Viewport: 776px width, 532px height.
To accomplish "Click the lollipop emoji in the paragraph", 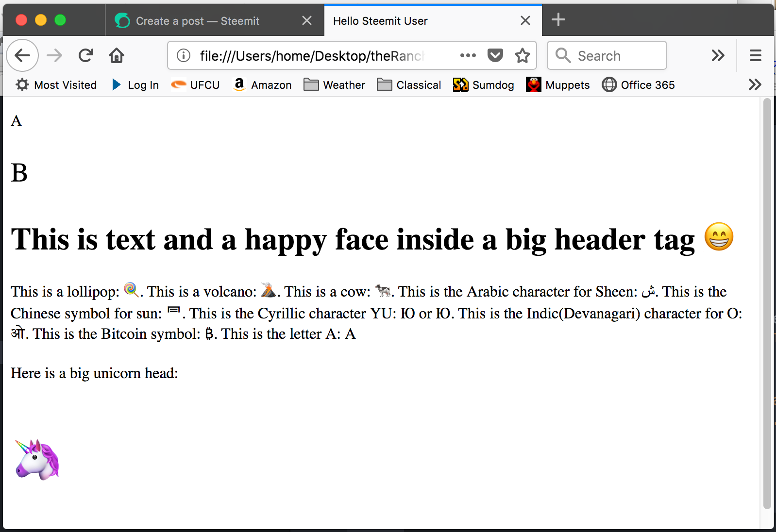I will [131, 290].
